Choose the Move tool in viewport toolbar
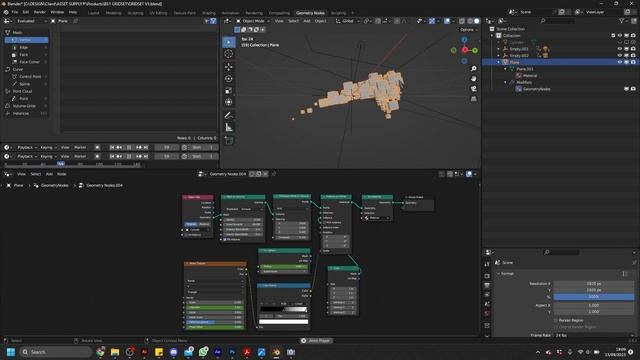 [229, 67]
